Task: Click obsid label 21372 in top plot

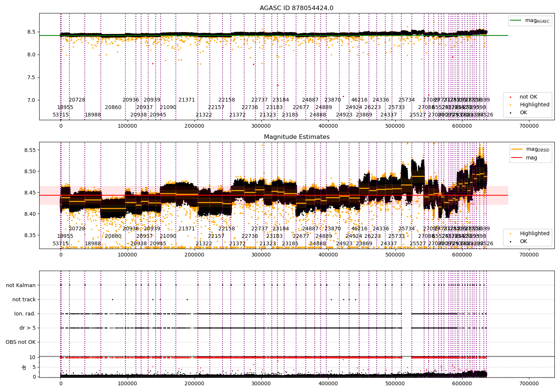Action: (x=237, y=115)
